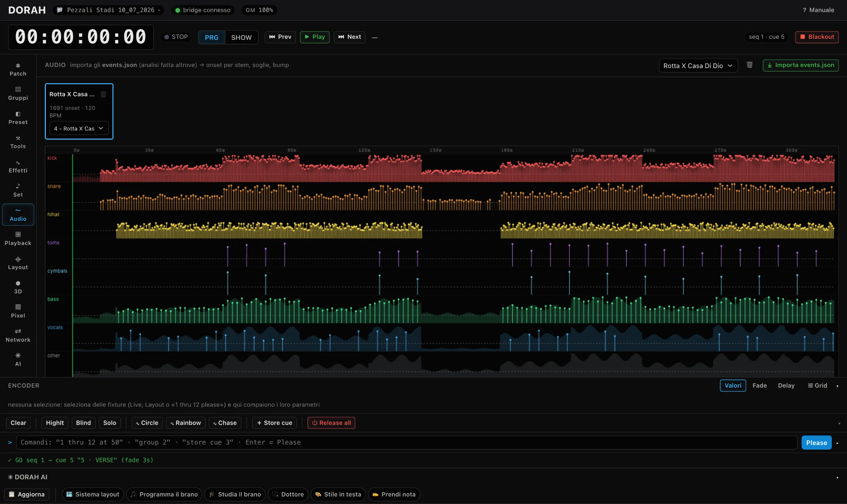
Task: Select the Delay encoder tab
Action: coord(786,385)
